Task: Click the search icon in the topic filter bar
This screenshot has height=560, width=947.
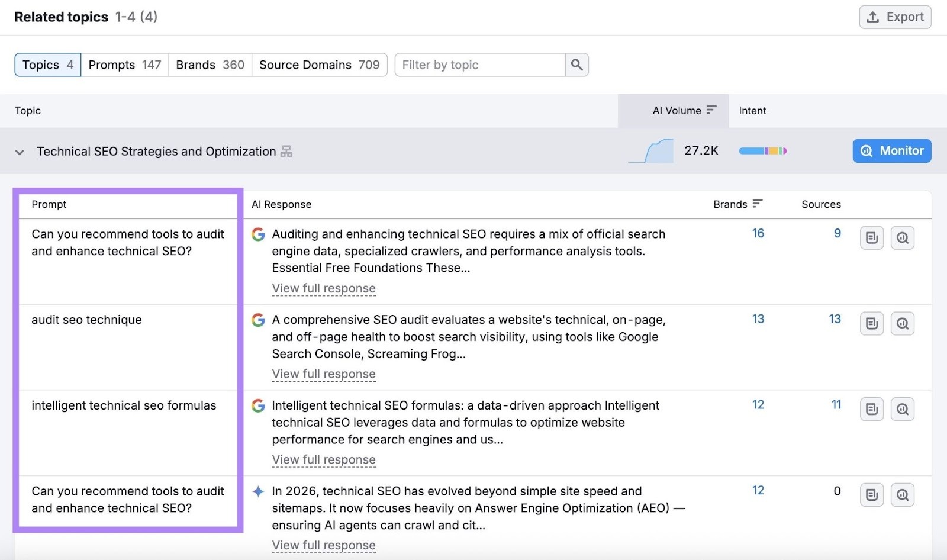Action: click(x=576, y=65)
